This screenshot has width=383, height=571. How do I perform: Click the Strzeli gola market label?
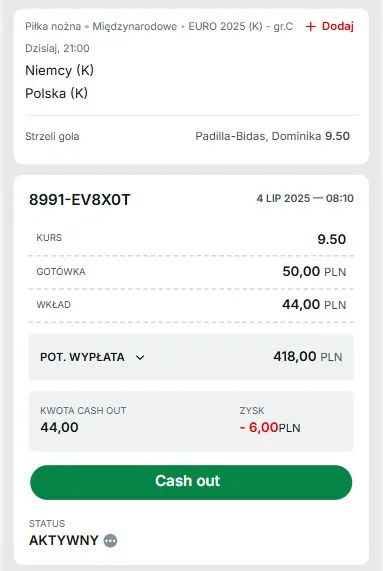point(52,137)
